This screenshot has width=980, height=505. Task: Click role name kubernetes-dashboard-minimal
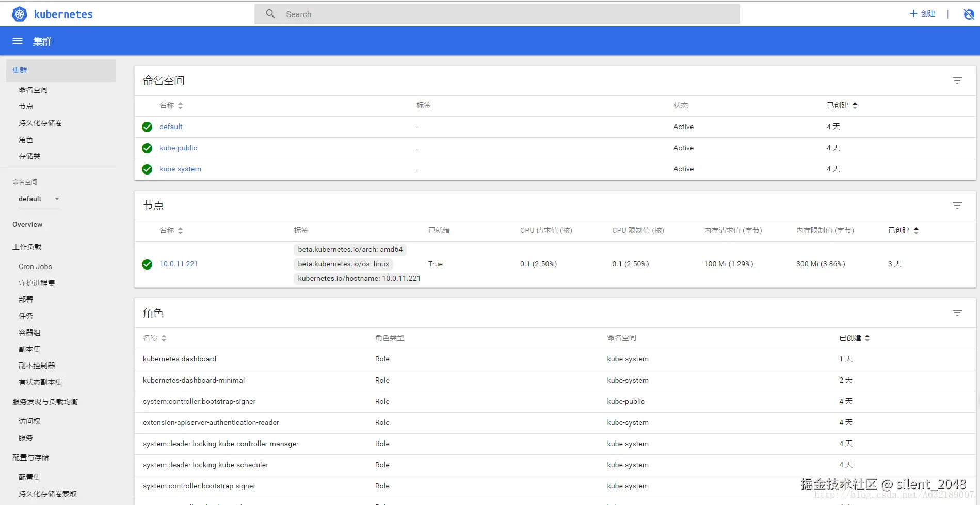[x=194, y=380]
